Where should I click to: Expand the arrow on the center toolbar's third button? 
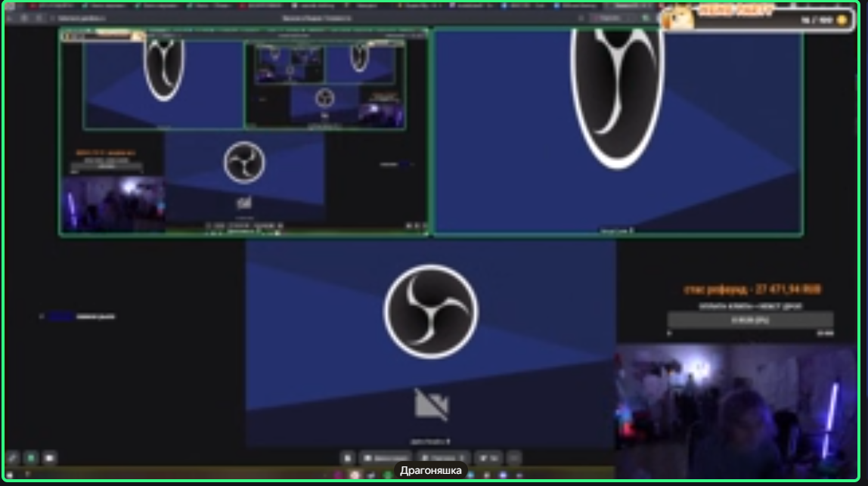point(463,457)
